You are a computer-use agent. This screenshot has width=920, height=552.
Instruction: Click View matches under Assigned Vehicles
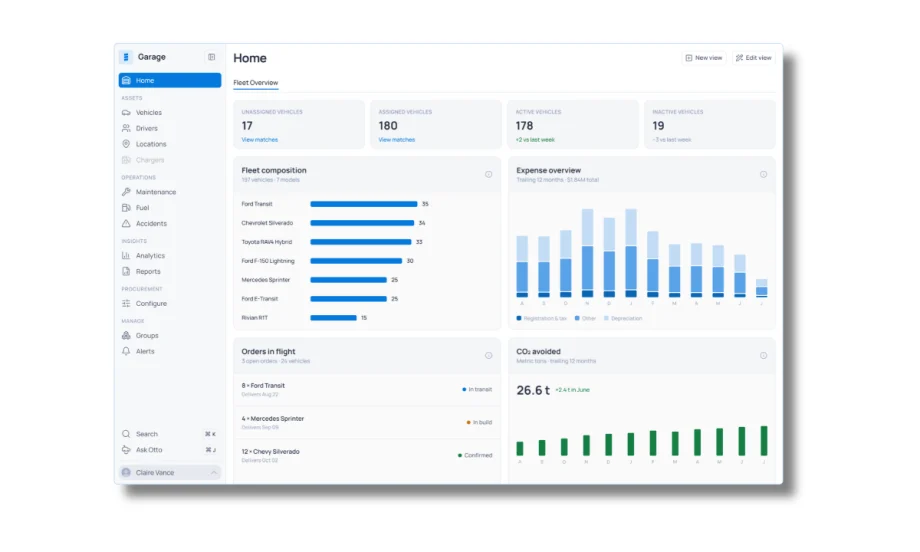[x=397, y=140]
